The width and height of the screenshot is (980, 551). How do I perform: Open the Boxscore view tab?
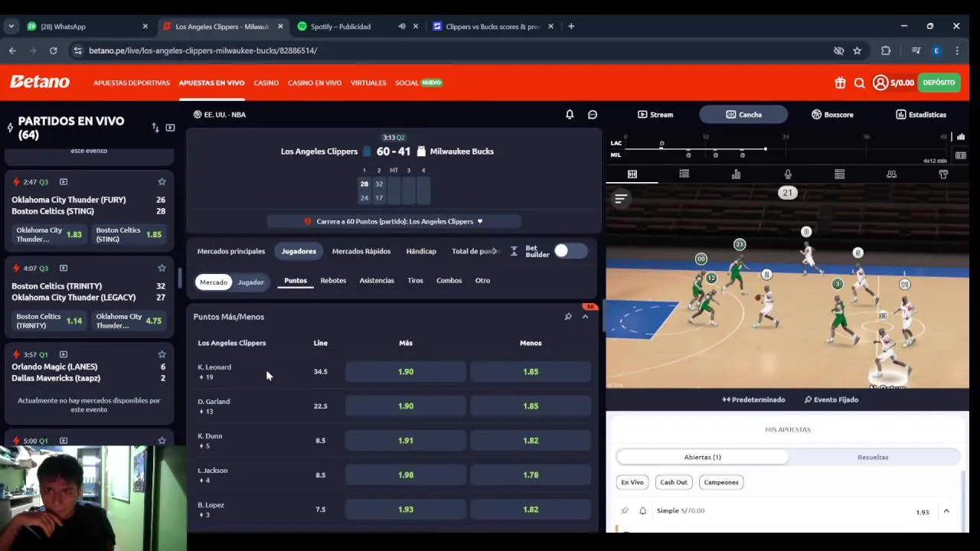click(832, 115)
